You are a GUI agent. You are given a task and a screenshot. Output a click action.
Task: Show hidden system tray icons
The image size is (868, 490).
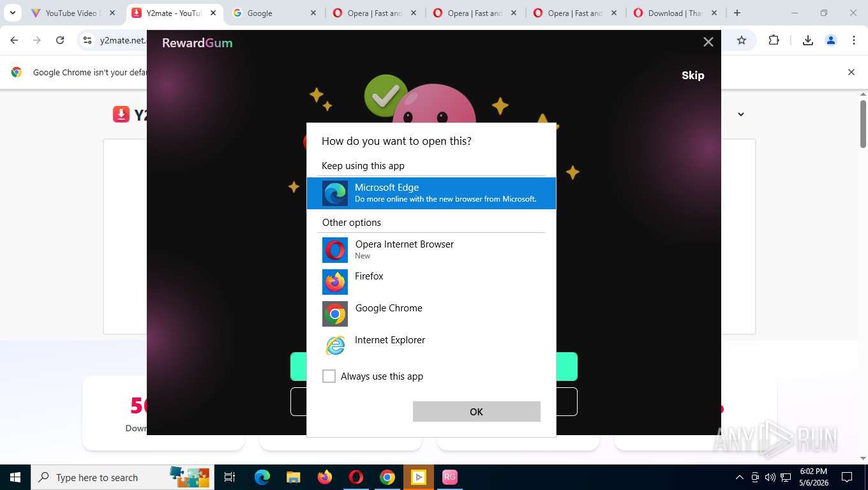click(740, 477)
